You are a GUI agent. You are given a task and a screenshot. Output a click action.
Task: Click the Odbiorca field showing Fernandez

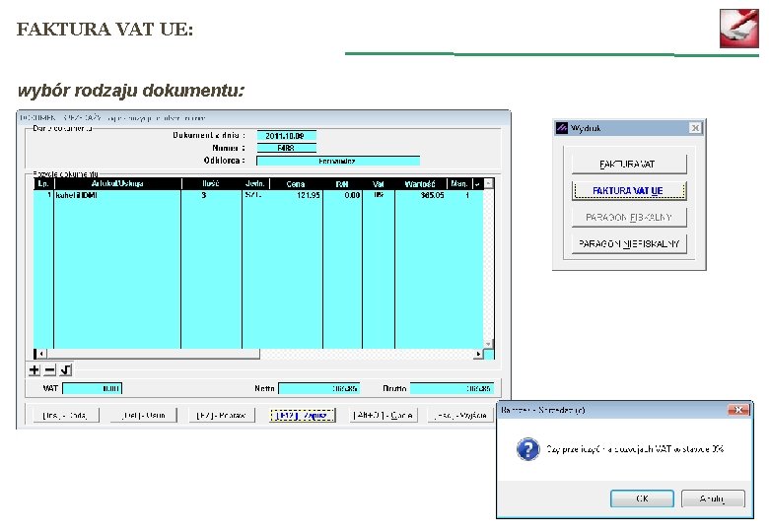[338, 161]
